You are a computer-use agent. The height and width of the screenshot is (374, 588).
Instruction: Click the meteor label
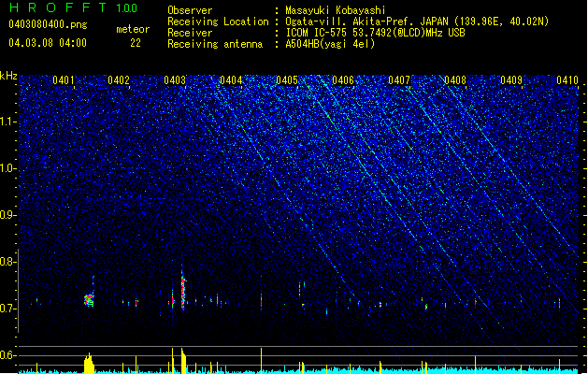[x=133, y=29]
